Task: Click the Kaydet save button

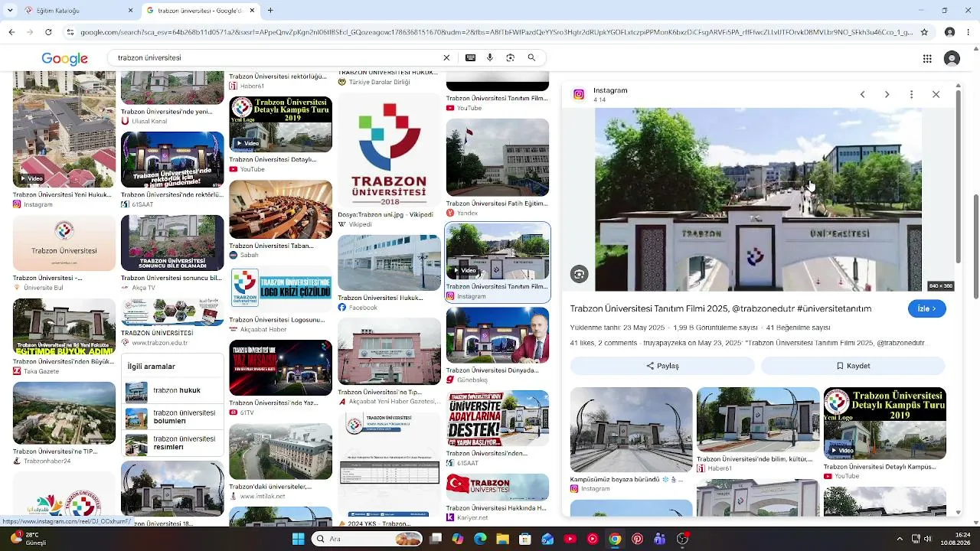Action: coord(853,366)
